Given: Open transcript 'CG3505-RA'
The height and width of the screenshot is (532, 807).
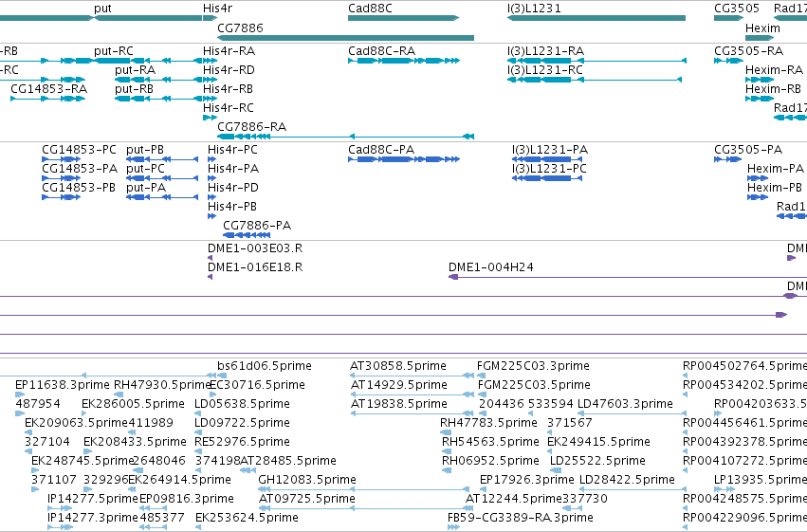Looking at the screenshot, I should point(748,51).
